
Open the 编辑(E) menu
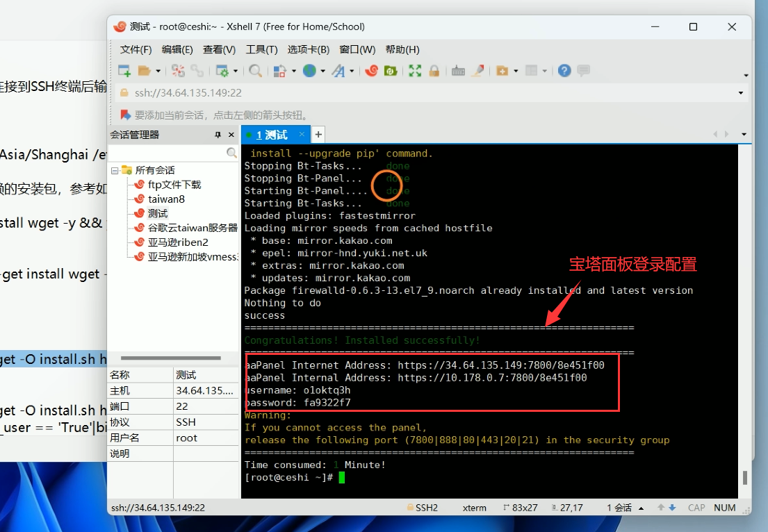click(x=177, y=49)
